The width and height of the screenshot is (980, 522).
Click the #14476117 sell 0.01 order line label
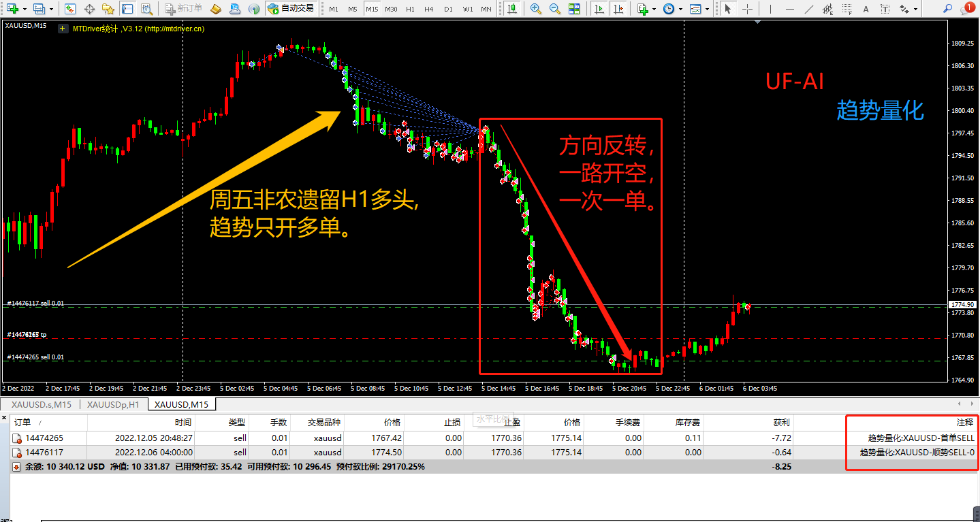click(35, 304)
